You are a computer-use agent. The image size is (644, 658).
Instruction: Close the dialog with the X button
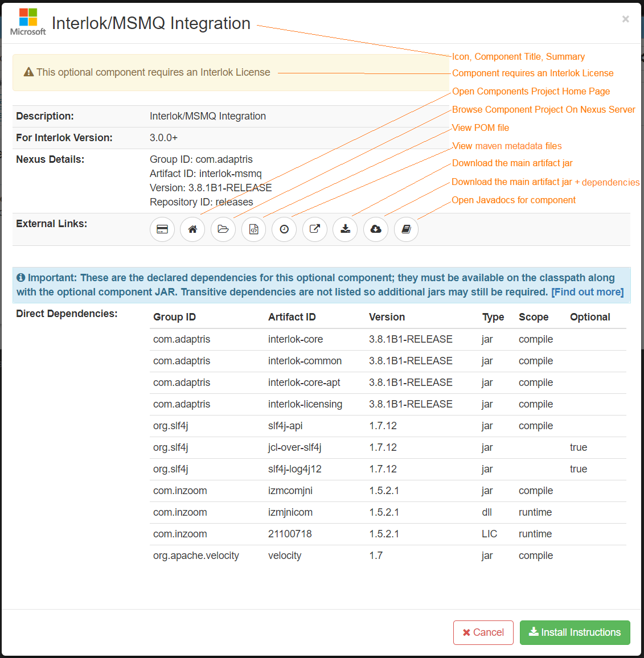626,19
